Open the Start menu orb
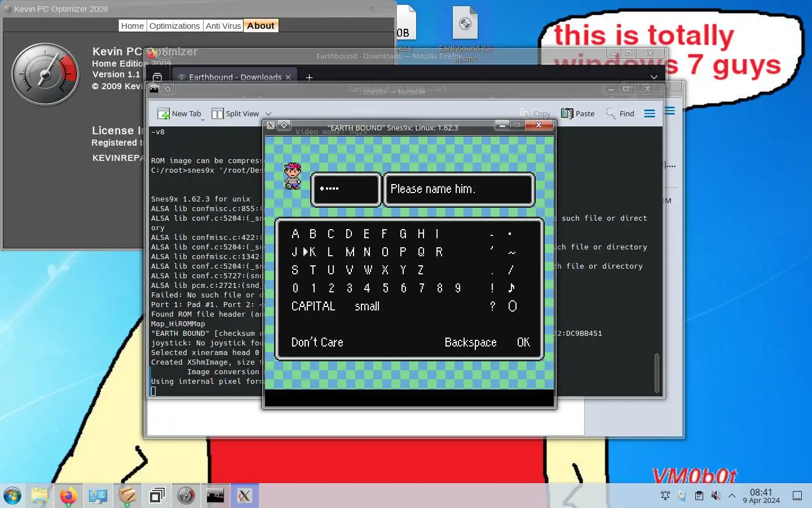Image resolution: width=812 pixels, height=508 pixels. click(12, 496)
